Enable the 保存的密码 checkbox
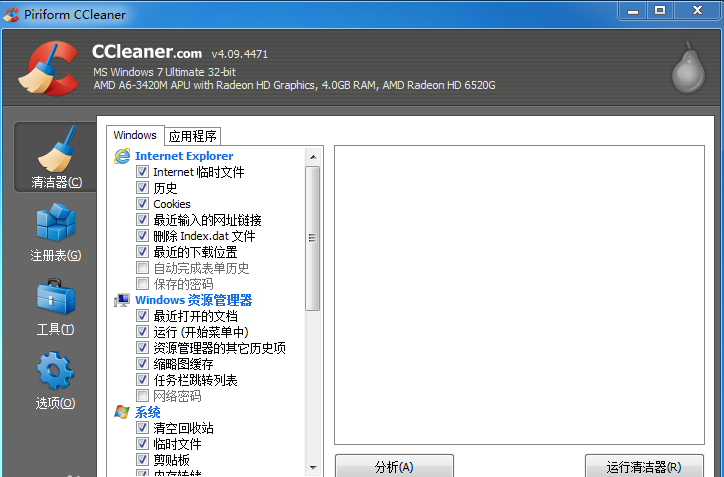Screen dimensions: 724x477 coord(142,284)
